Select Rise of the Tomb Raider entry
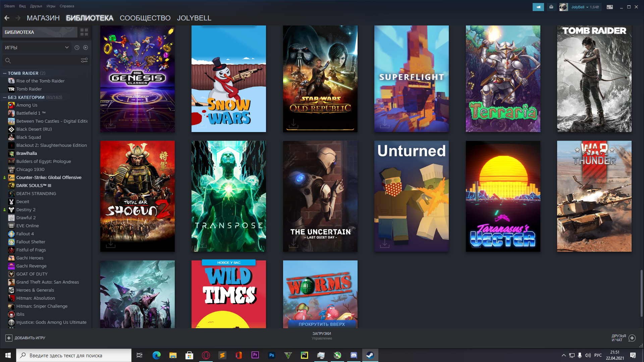This screenshot has height=362, width=644. 40,81
